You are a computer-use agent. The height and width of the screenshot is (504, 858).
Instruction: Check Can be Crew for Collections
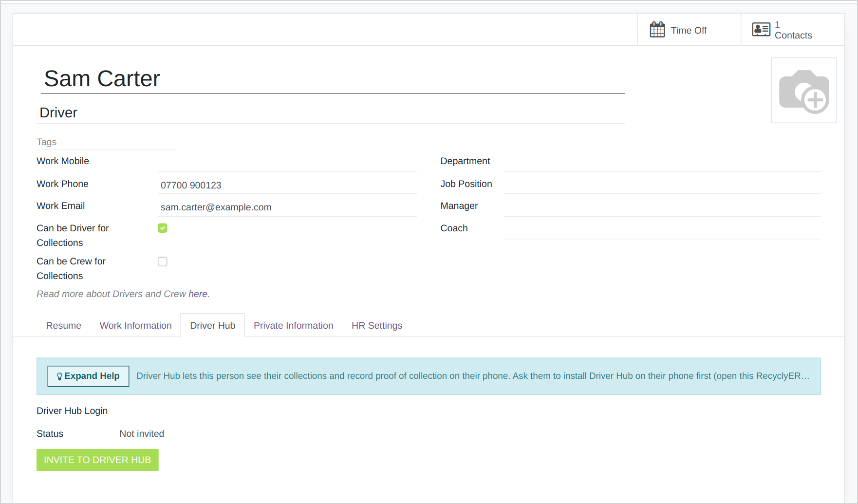pos(163,261)
